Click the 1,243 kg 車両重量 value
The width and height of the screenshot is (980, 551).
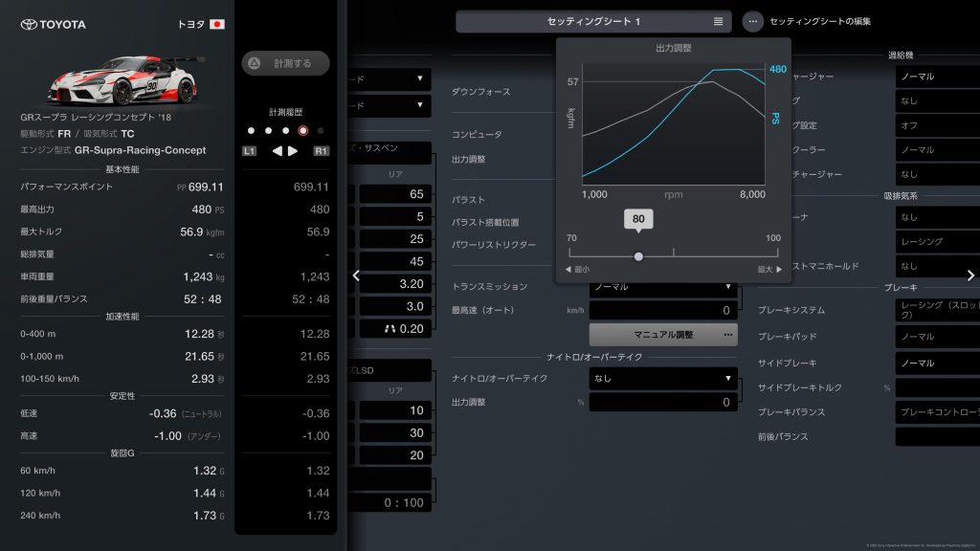point(204,276)
